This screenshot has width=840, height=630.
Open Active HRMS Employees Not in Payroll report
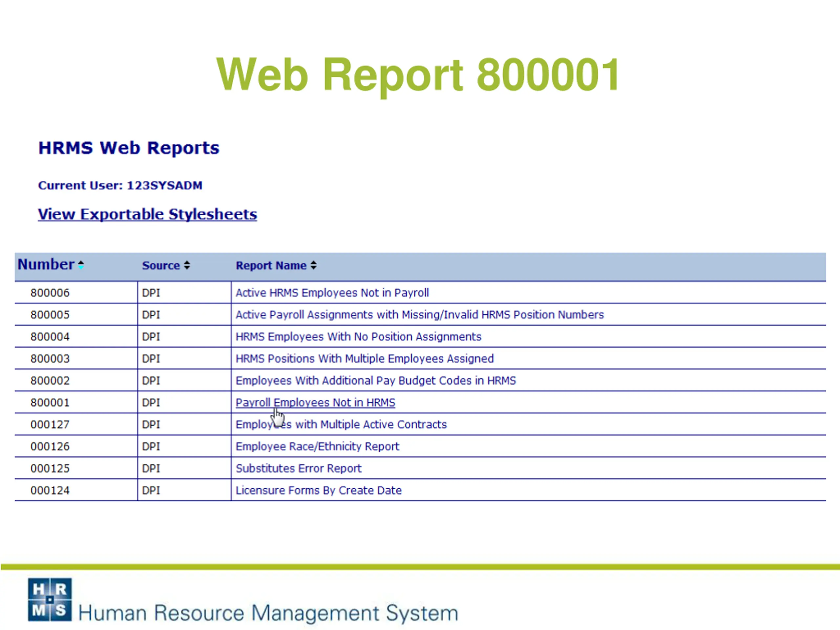[x=332, y=293]
